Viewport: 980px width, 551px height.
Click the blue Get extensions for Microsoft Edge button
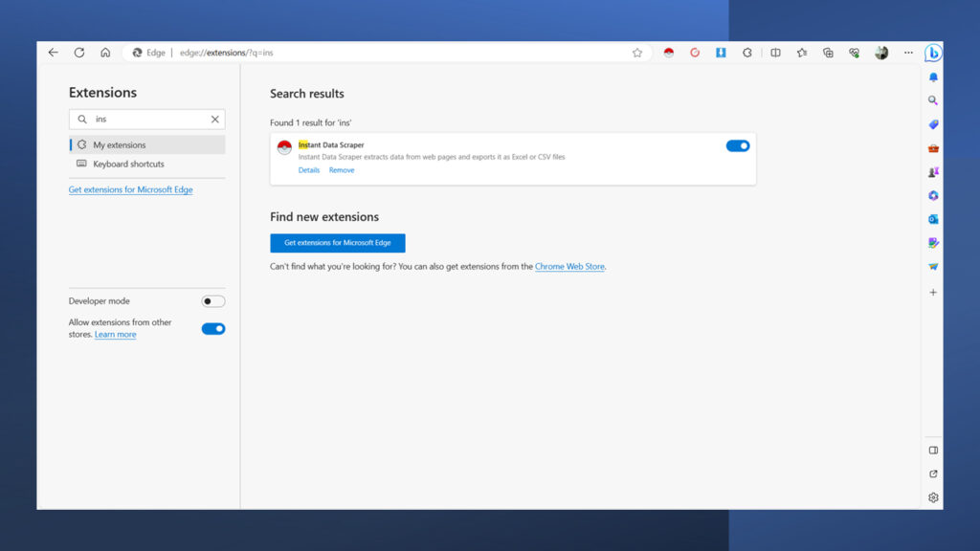338,243
